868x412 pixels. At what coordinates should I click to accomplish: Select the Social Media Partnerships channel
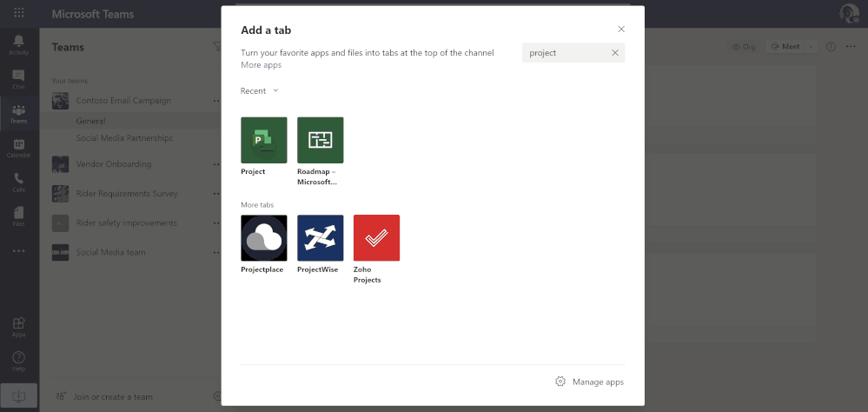[124, 138]
